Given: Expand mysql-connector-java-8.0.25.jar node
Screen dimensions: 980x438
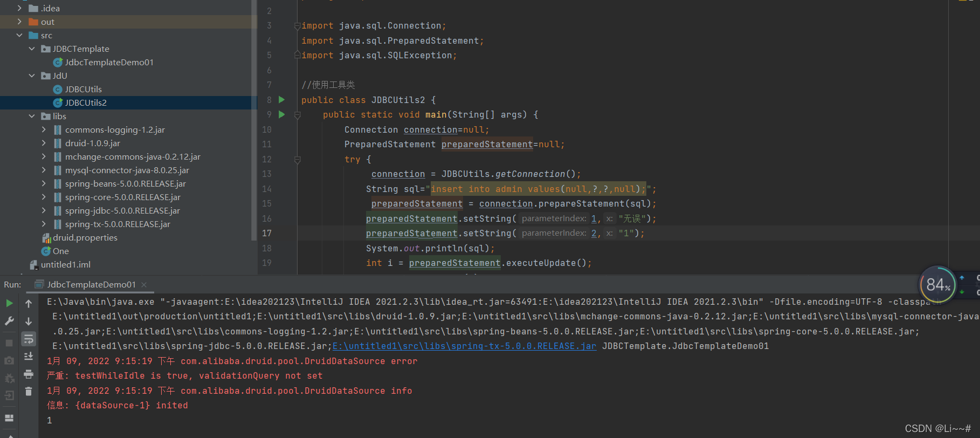Looking at the screenshot, I should [44, 170].
